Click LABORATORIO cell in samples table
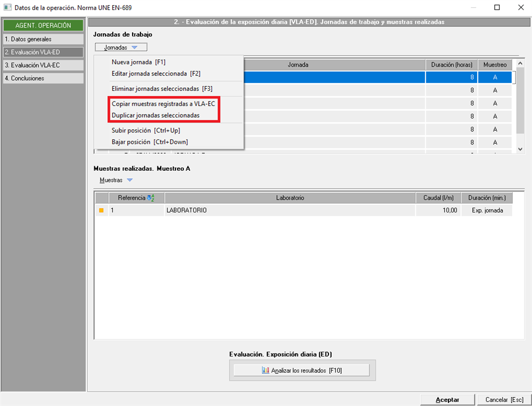This screenshot has width=532, height=406. 290,210
